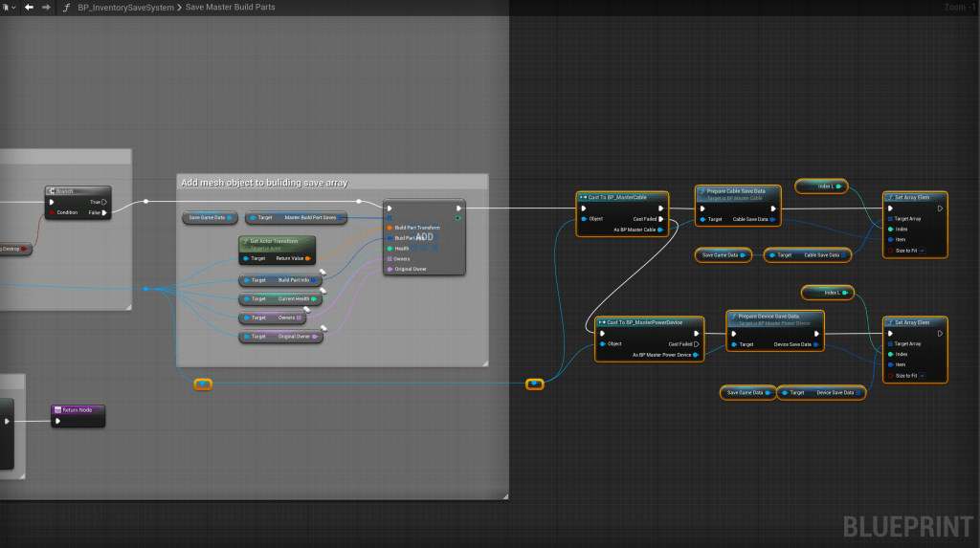Toggle Size to Fit on upper Set Array Elem
The image size is (980, 548).
pos(923,250)
